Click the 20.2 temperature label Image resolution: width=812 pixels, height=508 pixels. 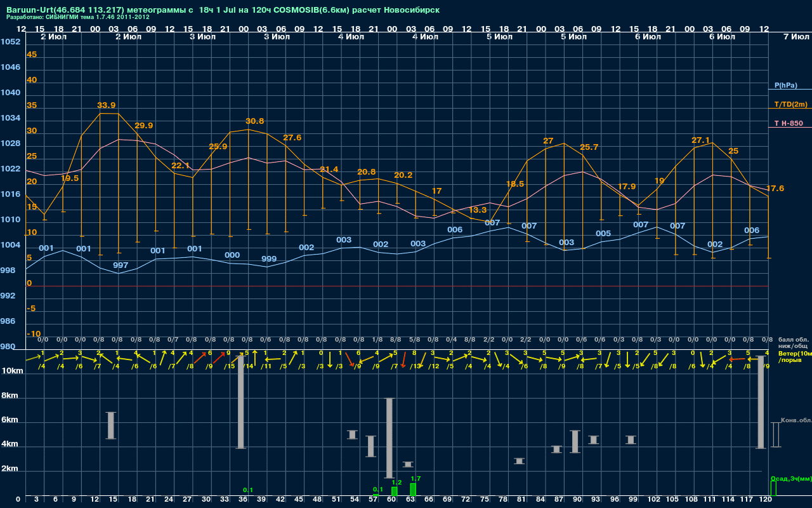[403, 175]
